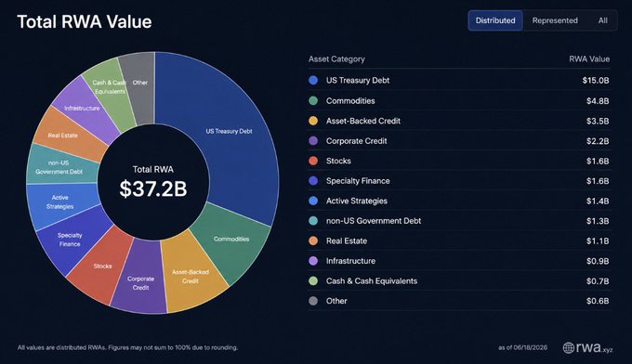Click the Infrastructure legend dot

tap(313, 261)
